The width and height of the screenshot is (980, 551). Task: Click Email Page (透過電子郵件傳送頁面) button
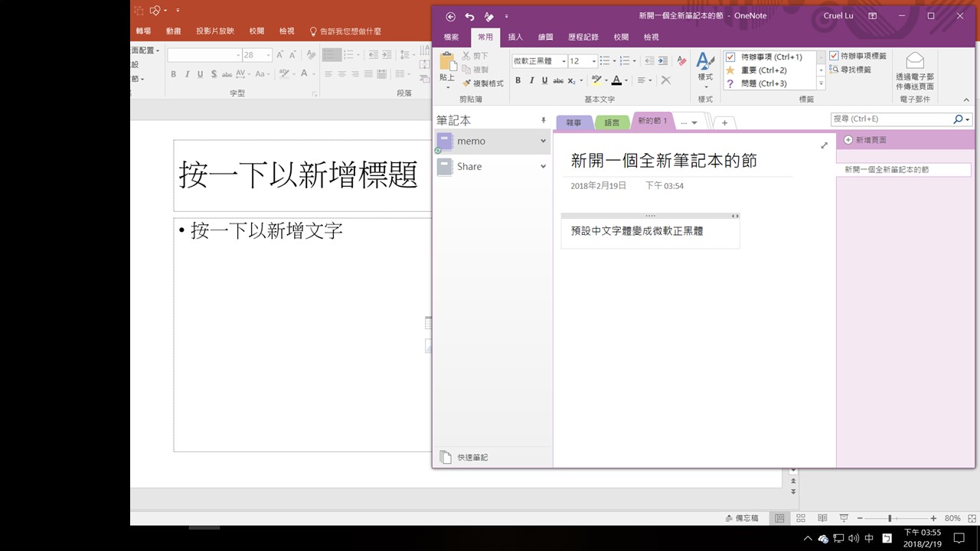(x=915, y=71)
